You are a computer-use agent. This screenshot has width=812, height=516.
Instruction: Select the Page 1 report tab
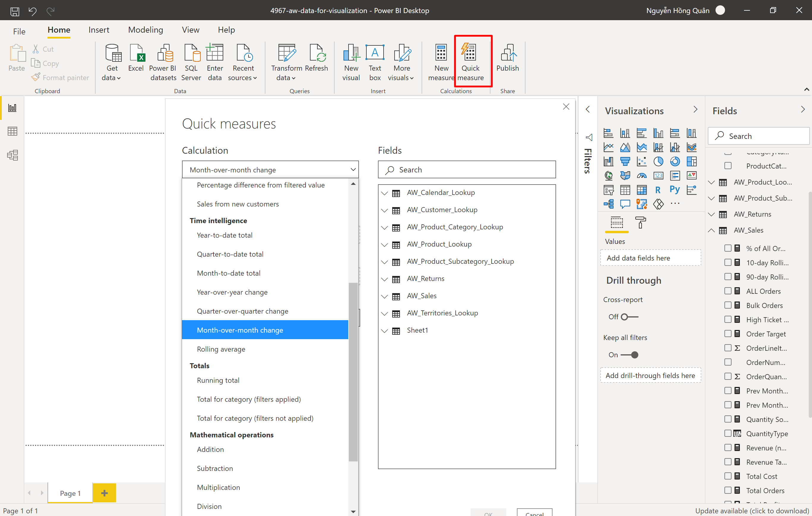tap(70, 493)
